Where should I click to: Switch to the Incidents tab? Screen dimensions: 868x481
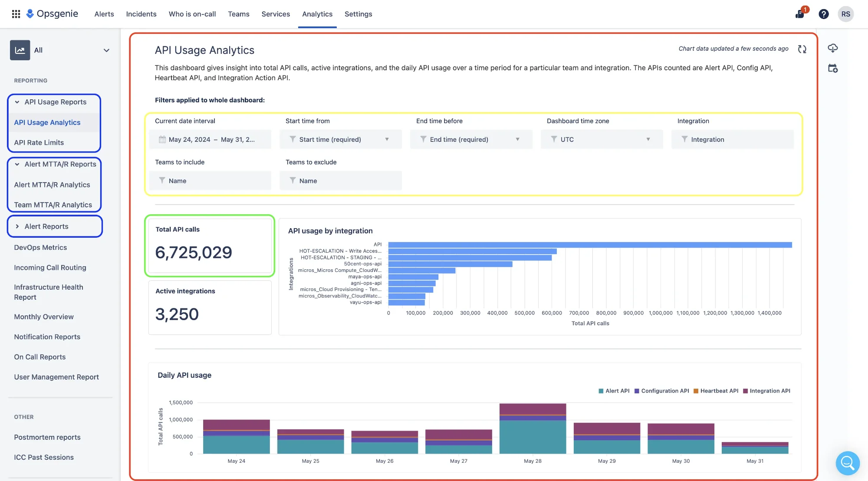tap(141, 14)
